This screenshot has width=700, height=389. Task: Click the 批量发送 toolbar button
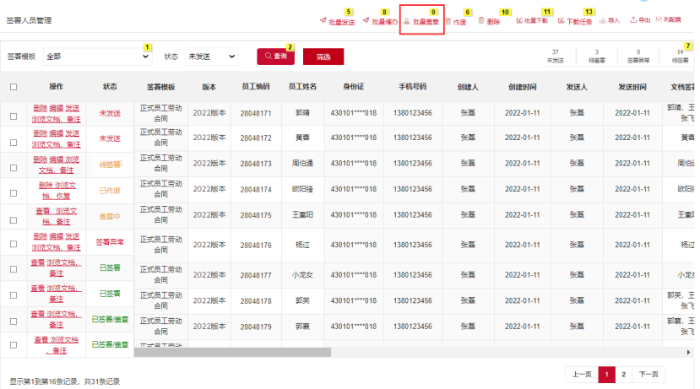click(338, 21)
